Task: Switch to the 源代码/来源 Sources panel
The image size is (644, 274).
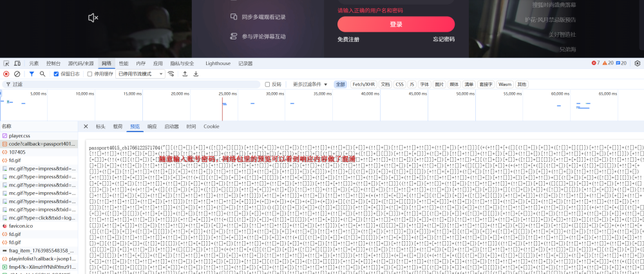Action: (80, 63)
